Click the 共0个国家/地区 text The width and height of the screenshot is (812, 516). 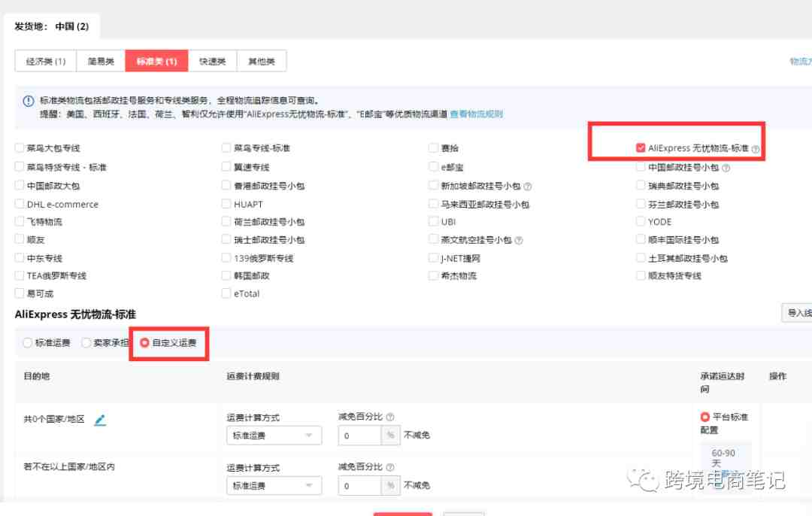point(54,419)
